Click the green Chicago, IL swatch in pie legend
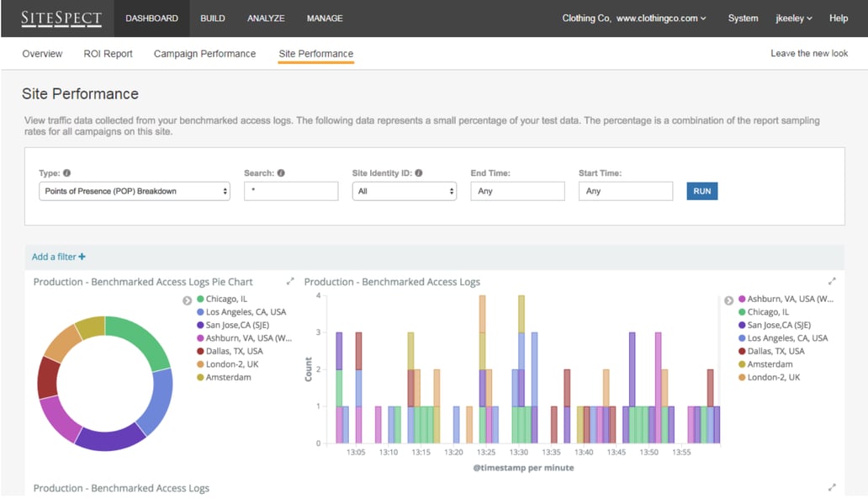 click(x=200, y=299)
